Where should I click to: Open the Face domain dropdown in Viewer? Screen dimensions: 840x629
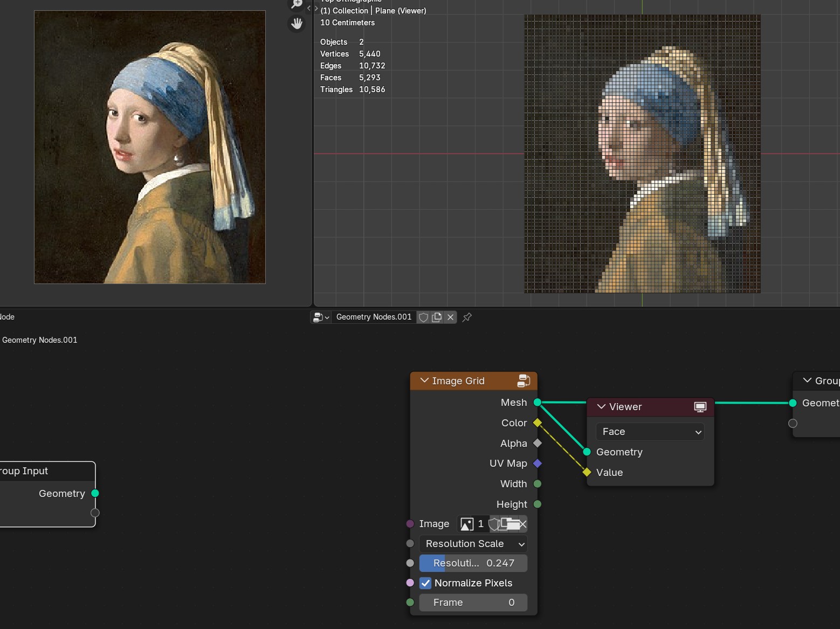click(650, 432)
